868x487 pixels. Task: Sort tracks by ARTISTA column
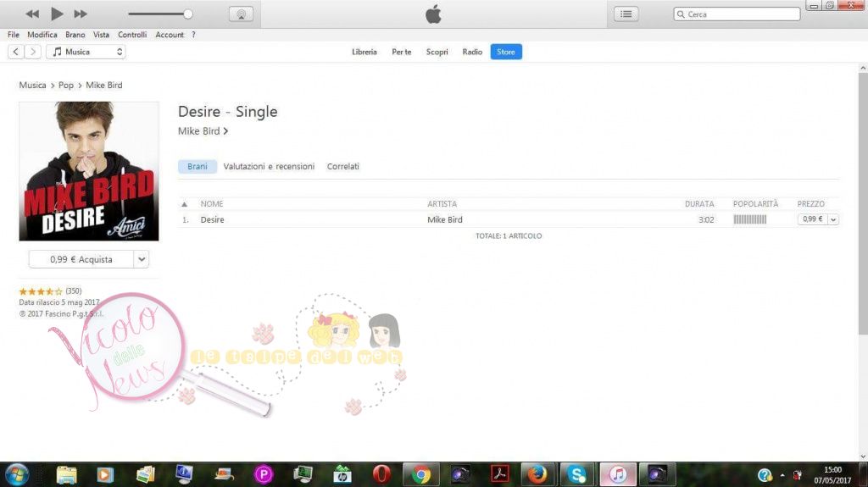tap(442, 203)
